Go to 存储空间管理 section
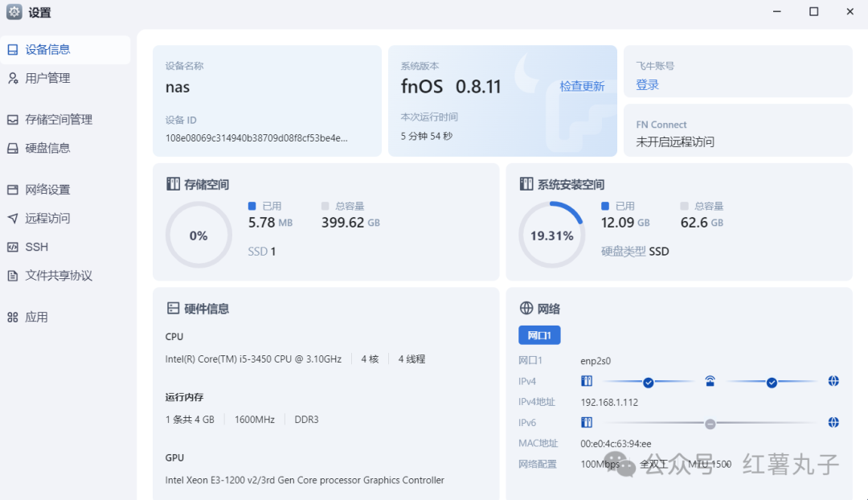Image resolution: width=868 pixels, height=500 pixels. tap(65, 120)
